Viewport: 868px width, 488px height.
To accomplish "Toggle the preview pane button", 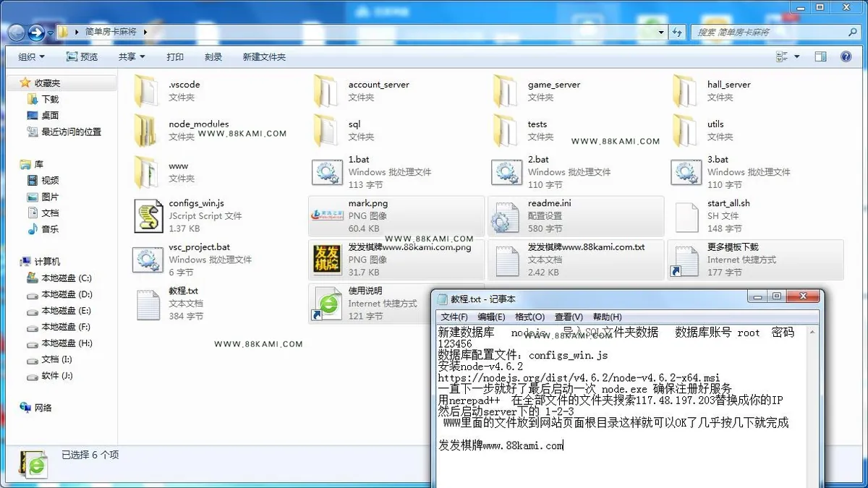I will [820, 56].
